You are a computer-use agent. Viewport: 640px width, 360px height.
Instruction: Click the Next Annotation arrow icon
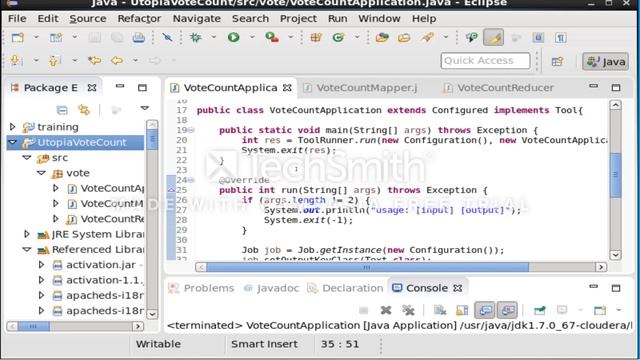[x=16, y=61]
